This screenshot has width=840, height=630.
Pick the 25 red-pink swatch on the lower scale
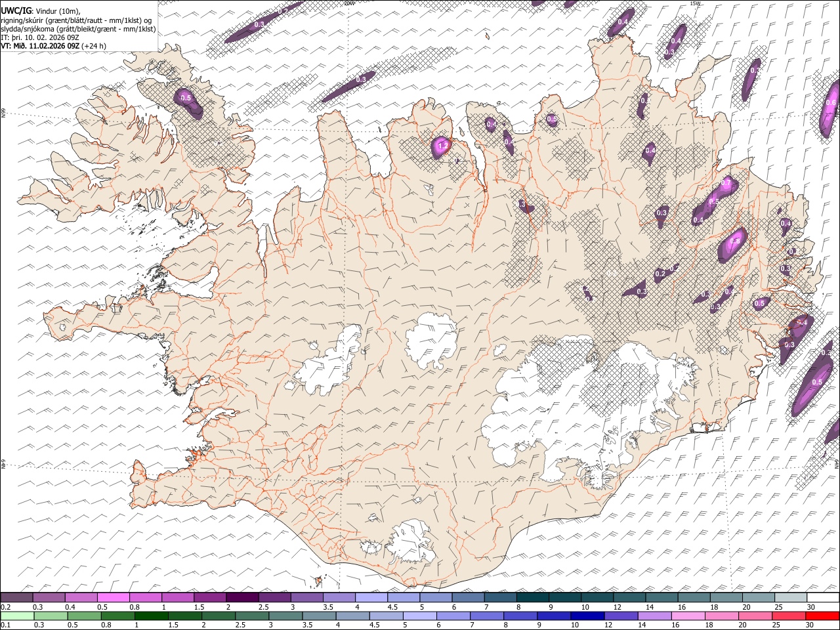coord(788,616)
